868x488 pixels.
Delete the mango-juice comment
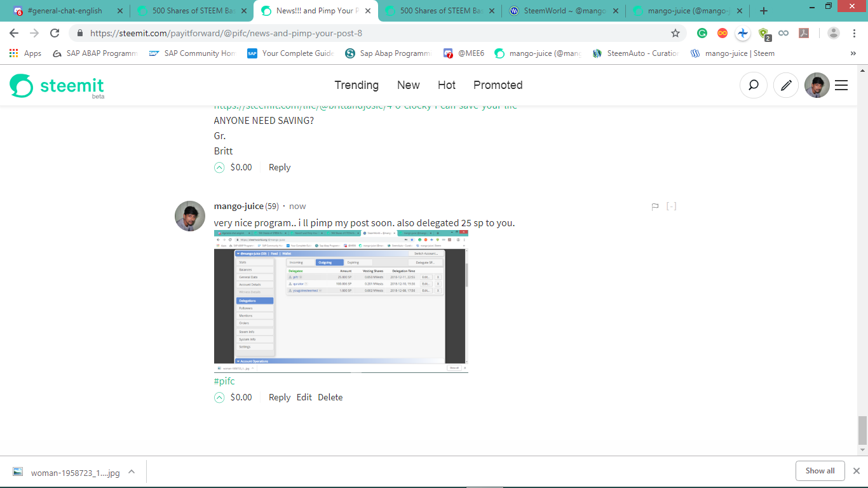pos(330,398)
